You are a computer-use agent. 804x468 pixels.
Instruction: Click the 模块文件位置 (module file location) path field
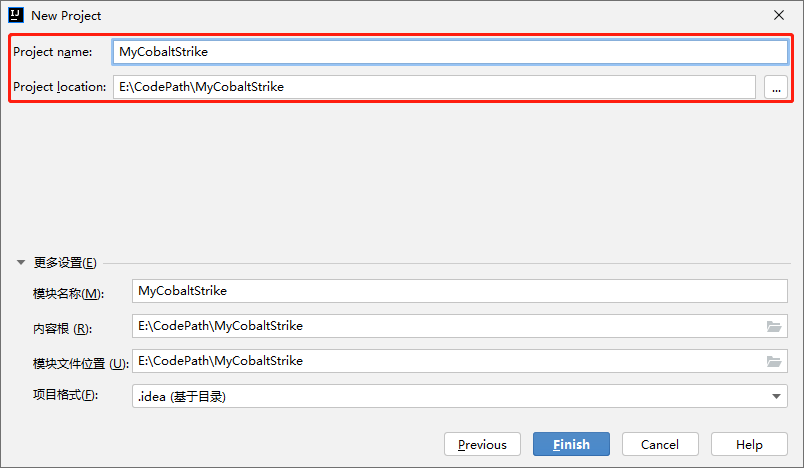pyautogui.click(x=459, y=361)
